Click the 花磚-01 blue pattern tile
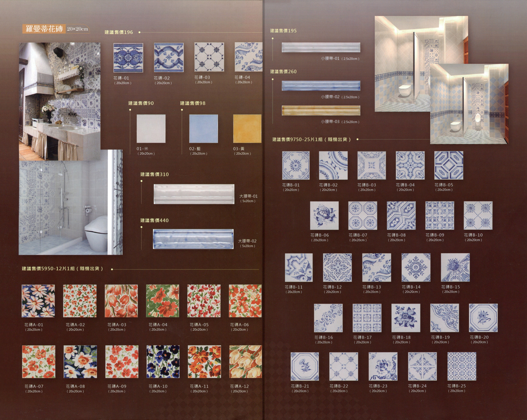The height and width of the screenshot is (420, 527). tap(128, 58)
